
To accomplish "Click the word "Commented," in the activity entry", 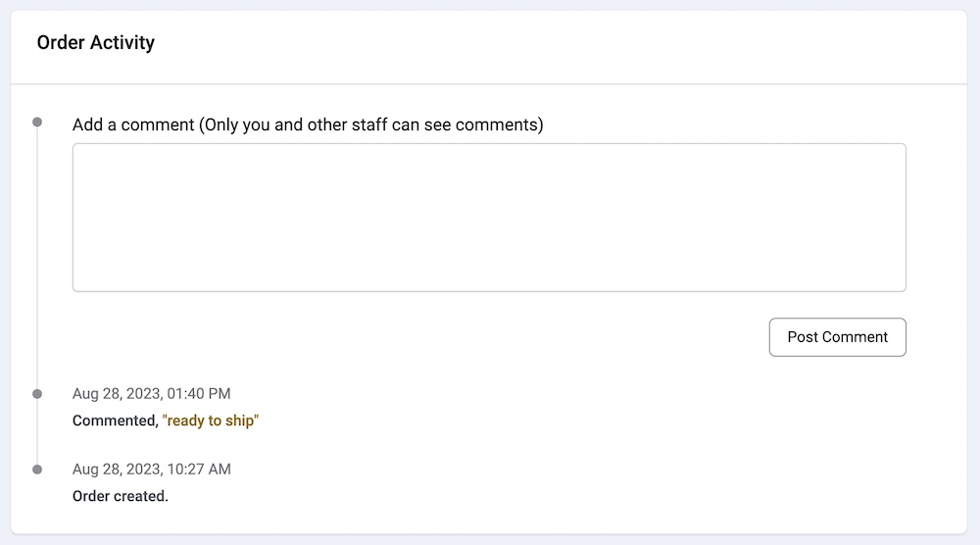I will coord(115,421).
